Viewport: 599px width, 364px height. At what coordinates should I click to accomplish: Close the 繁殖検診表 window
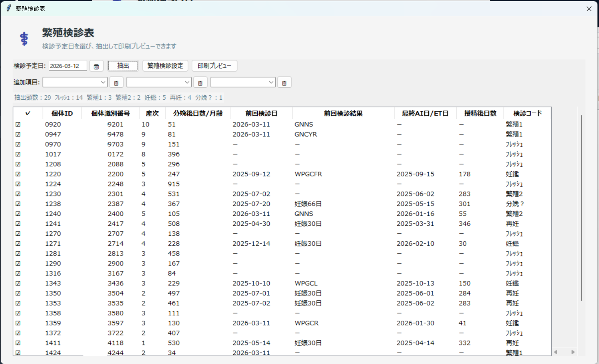point(589,9)
